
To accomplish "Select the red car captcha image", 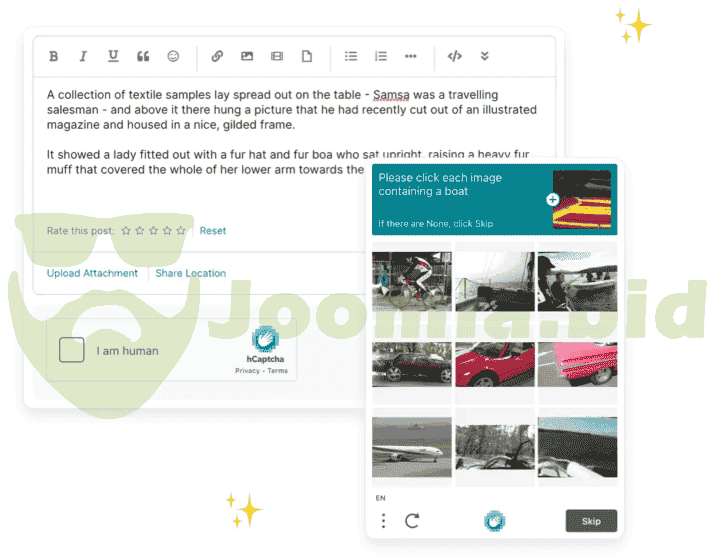I will (494, 364).
